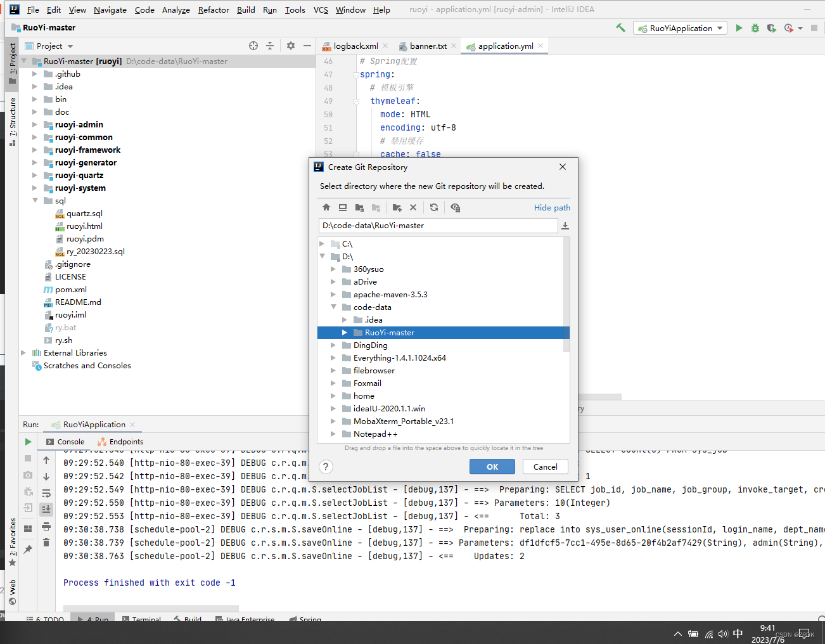The image size is (825, 644).
Task: Refresh the directory tree in dialog
Action: tap(434, 207)
